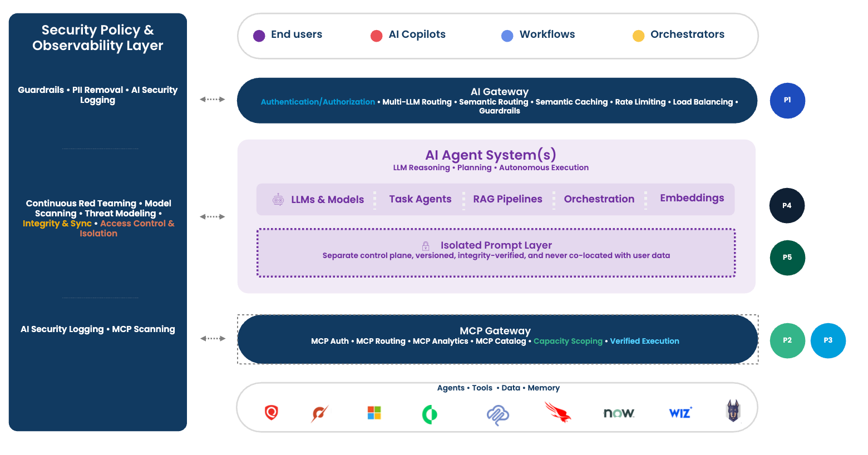Click the red Q-shaped vendor icon
The image size is (868, 455).
pos(271,413)
